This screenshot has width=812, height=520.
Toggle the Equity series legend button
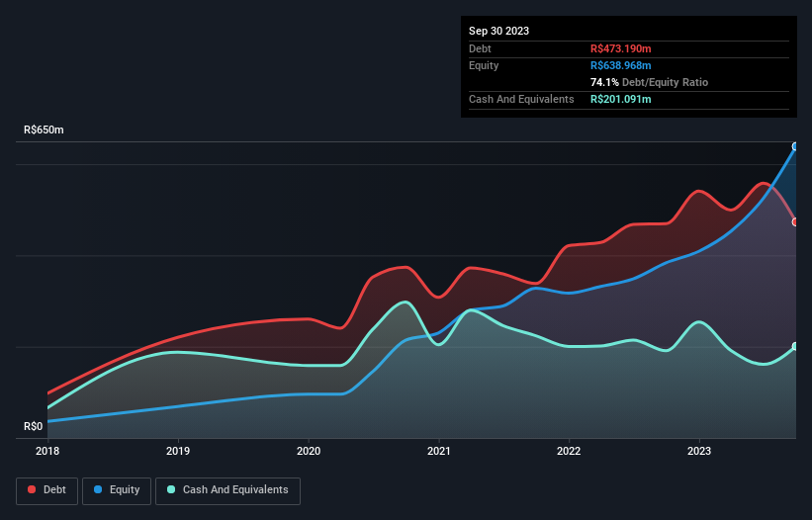117,490
